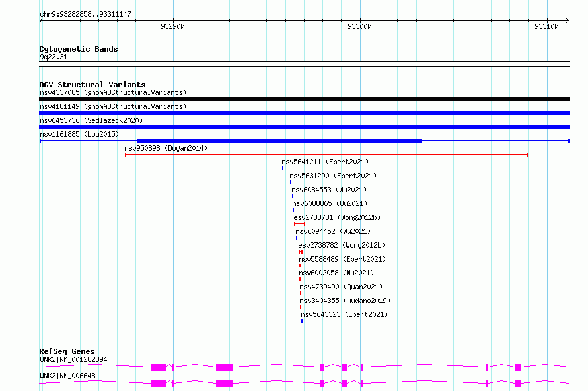Open the nsv6088865 Wu2021 label
The image size is (588, 391).
point(330,203)
